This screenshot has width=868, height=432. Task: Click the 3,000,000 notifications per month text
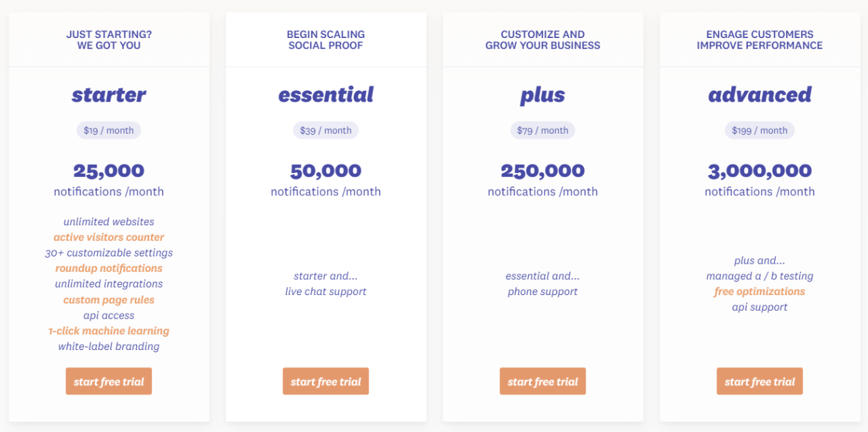pyautogui.click(x=759, y=180)
